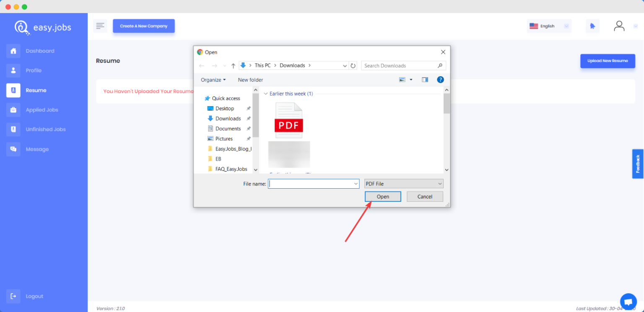The image size is (644, 312).
Task: Collapse the Earlier this week group
Action: coord(265,94)
